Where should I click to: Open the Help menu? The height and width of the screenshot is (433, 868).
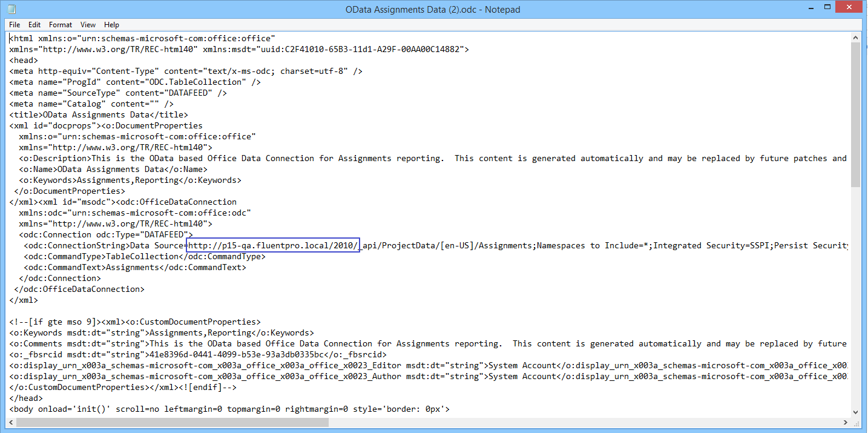(x=111, y=25)
